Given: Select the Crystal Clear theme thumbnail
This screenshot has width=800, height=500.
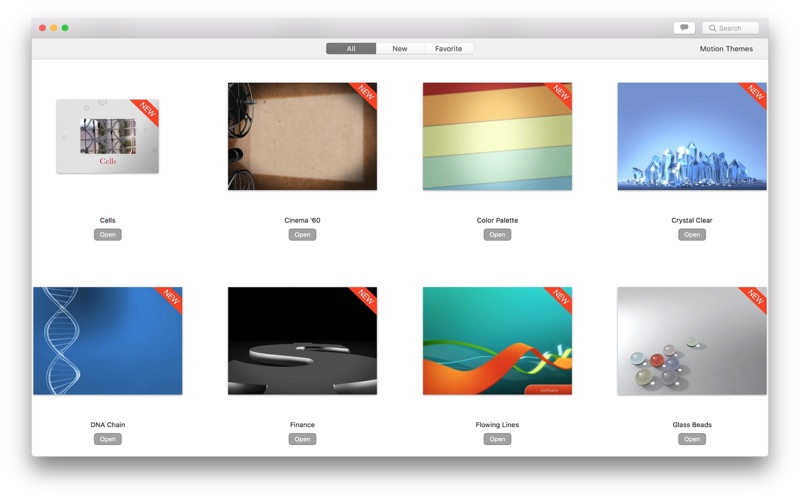Looking at the screenshot, I should pyautogui.click(x=692, y=136).
